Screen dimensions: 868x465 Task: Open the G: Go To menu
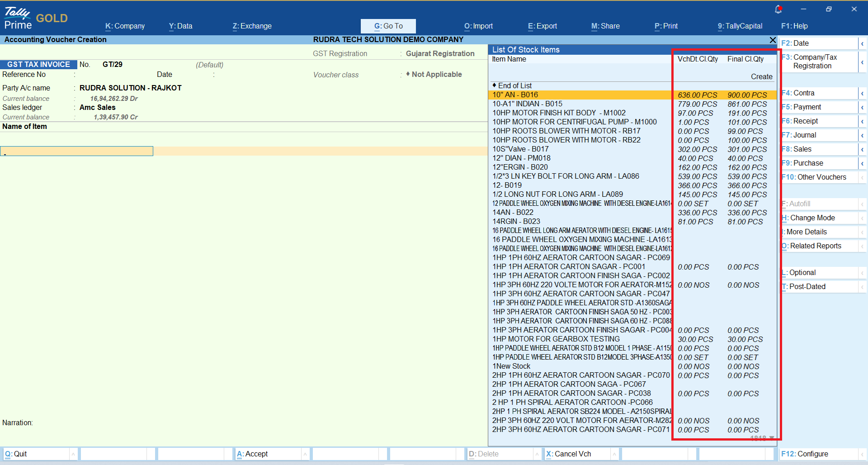tap(388, 26)
